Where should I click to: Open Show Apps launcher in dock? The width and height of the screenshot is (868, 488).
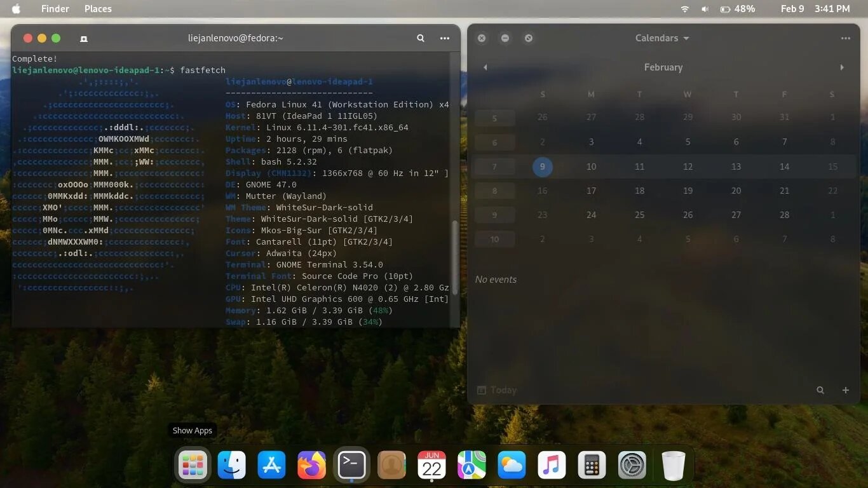[x=192, y=465]
